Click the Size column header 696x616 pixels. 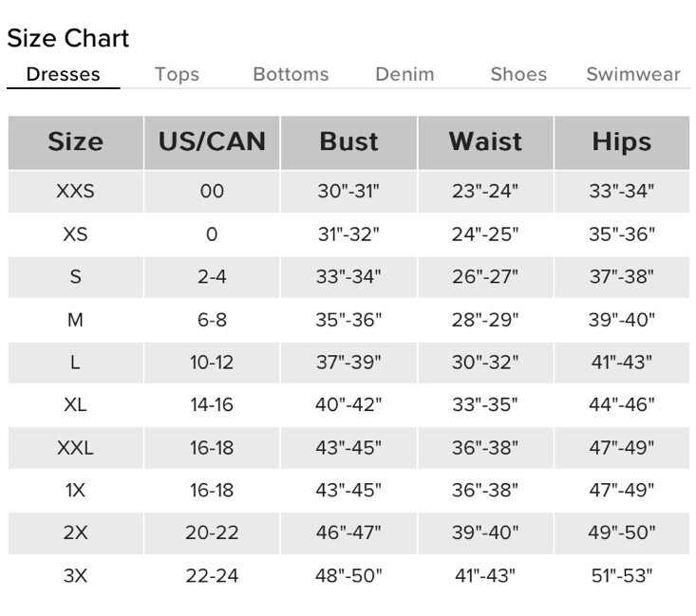(75, 142)
